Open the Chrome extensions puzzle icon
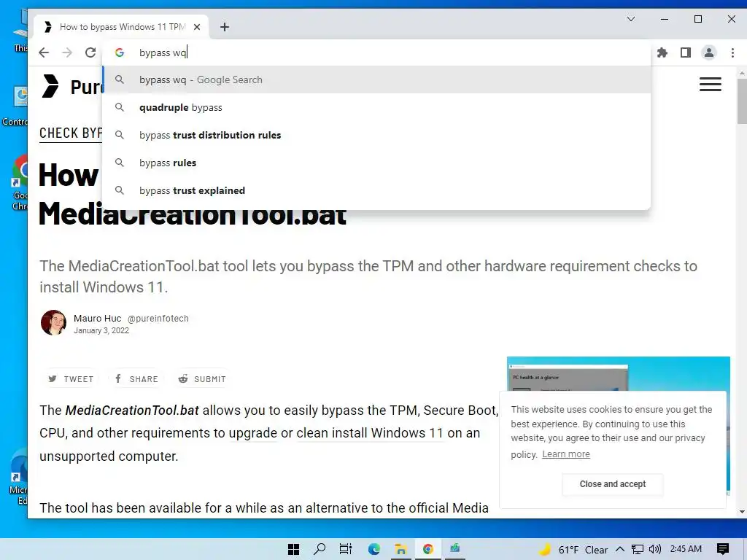Viewport: 747px width, 560px height. click(662, 52)
